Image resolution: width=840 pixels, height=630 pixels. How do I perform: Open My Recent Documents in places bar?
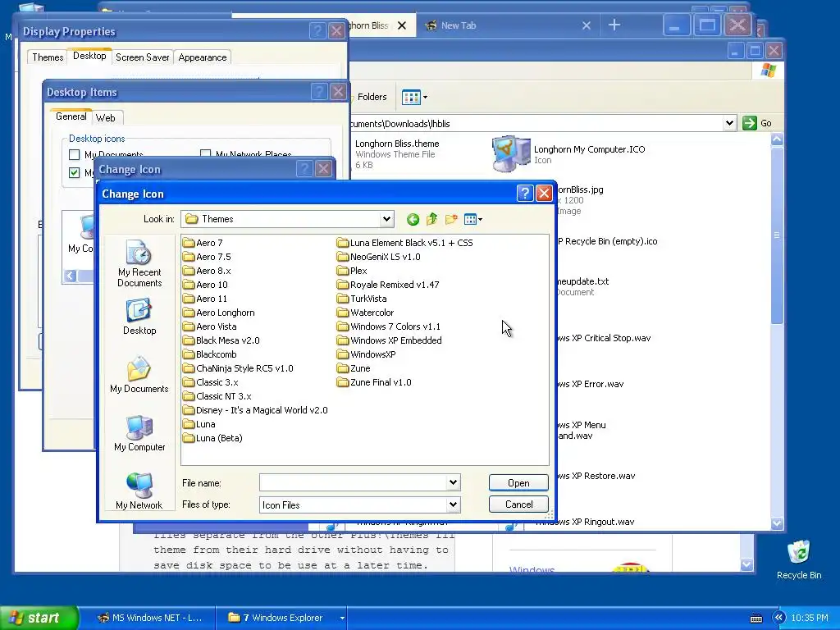coord(139,263)
